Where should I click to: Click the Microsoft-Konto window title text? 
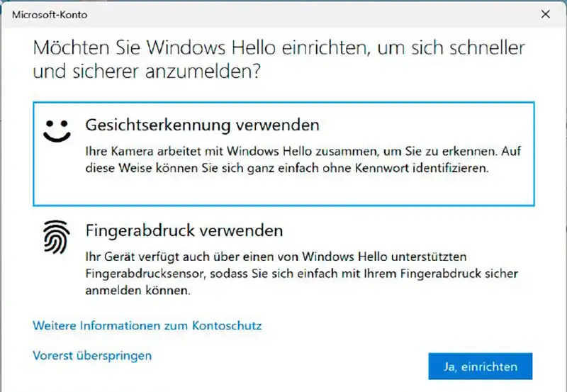50,15
